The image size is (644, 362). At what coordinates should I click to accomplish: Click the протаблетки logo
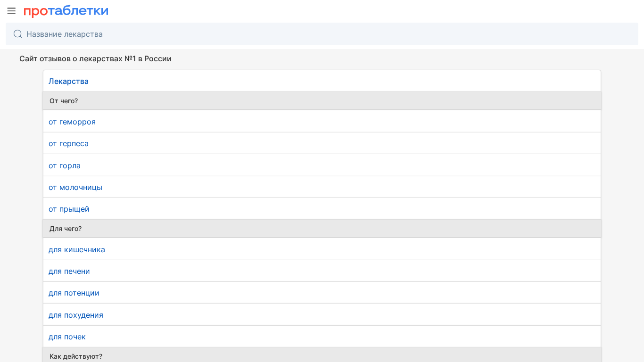tap(66, 11)
